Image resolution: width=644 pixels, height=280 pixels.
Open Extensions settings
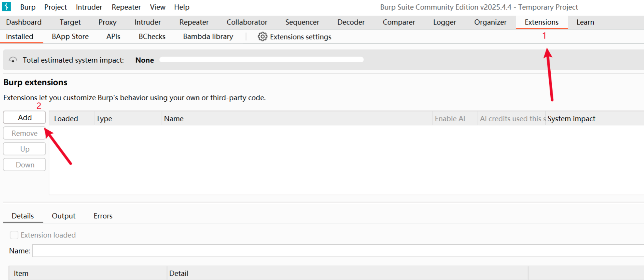click(x=295, y=37)
